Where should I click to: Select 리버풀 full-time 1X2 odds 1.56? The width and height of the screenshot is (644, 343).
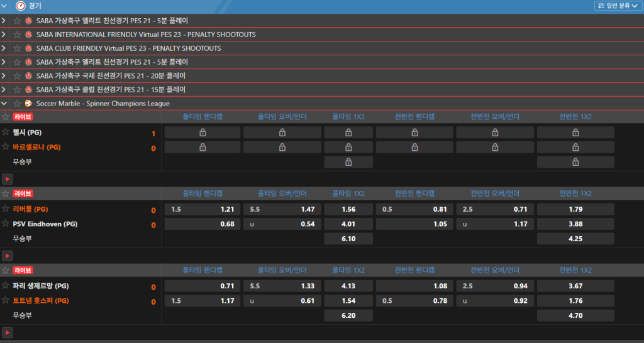point(348,209)
